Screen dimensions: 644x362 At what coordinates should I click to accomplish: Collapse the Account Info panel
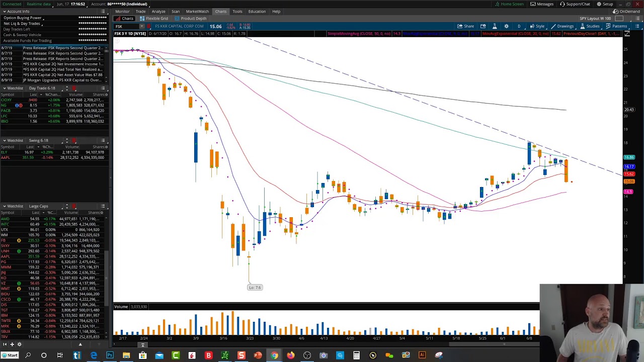coord(4,11)
